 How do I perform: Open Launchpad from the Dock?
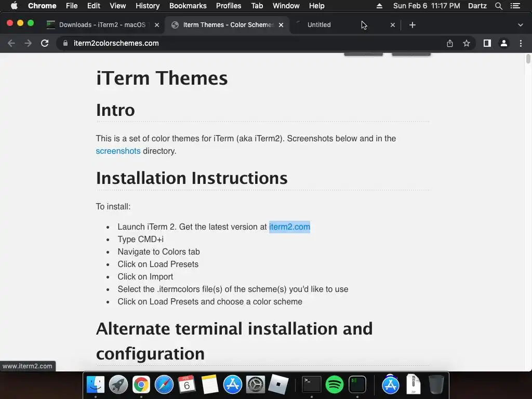(118, 384)
